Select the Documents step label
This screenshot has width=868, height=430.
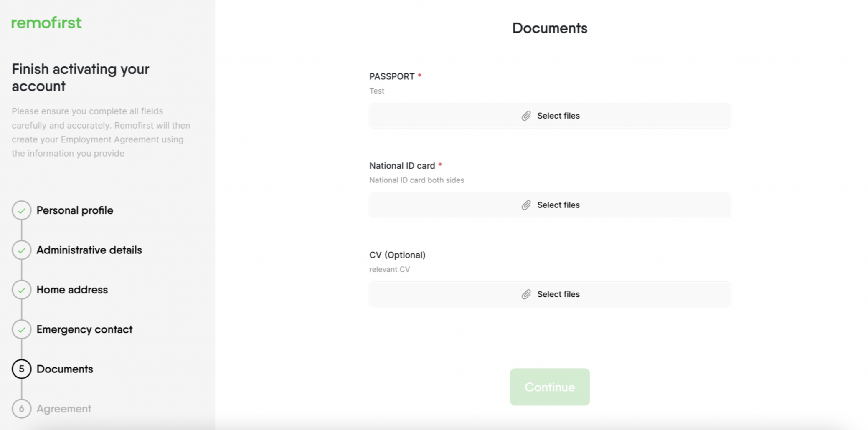[65, 369]
